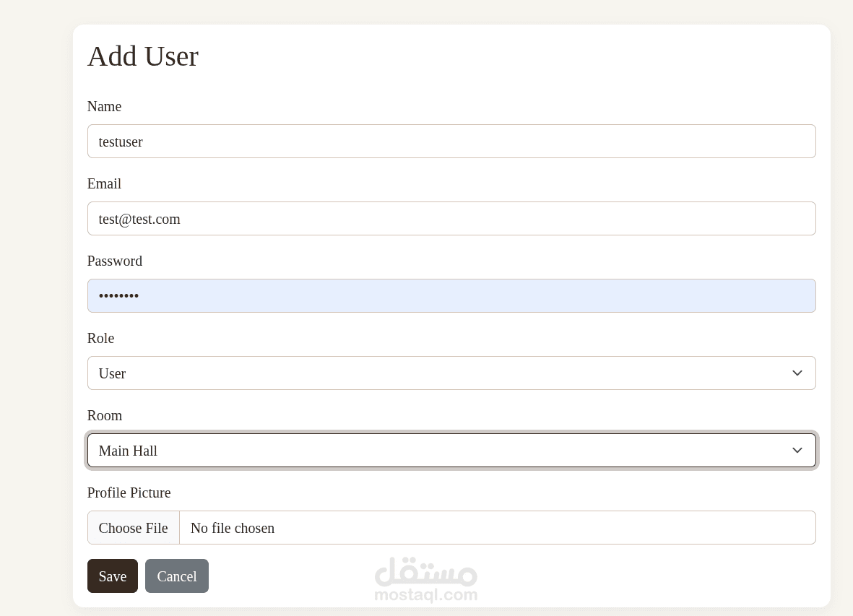Click the chevron arrow in Room select
The image size is (853, 616).
click(x=797, y=451)
